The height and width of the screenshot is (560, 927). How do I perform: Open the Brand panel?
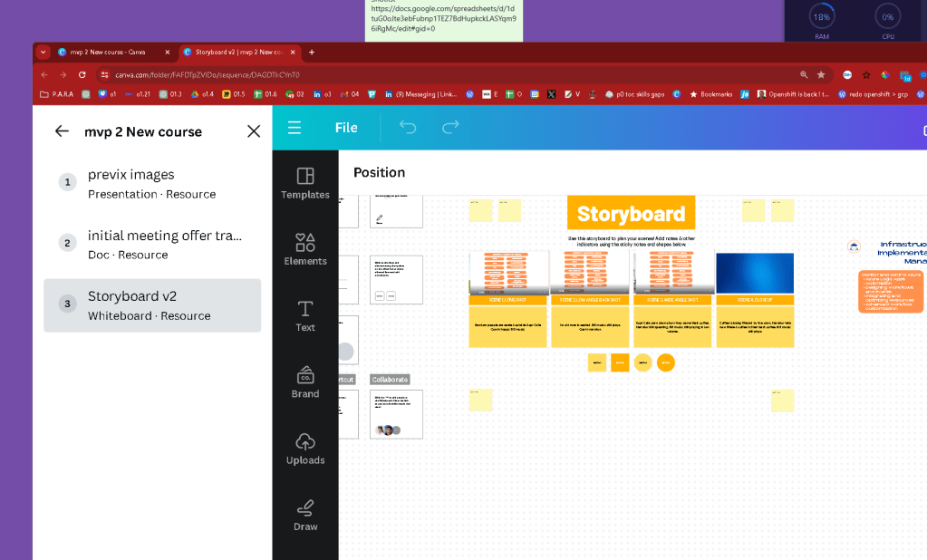(305, 382)
